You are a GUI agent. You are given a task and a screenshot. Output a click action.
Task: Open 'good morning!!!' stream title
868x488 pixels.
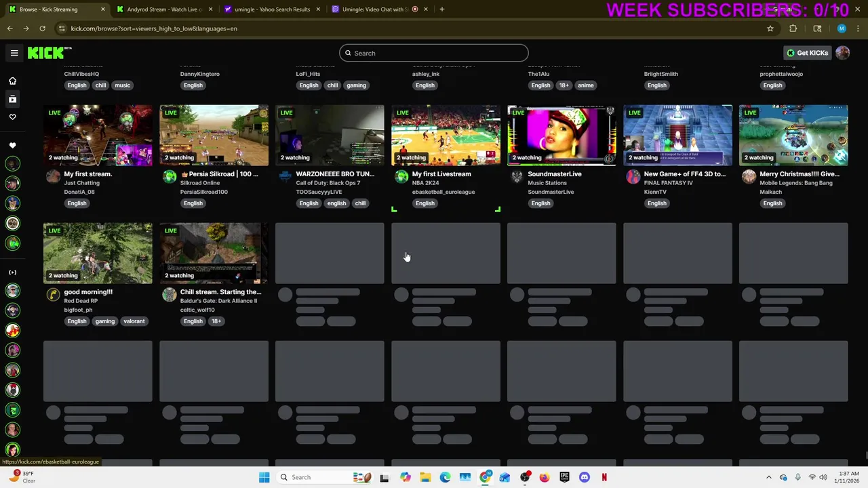tap(88, 292)
